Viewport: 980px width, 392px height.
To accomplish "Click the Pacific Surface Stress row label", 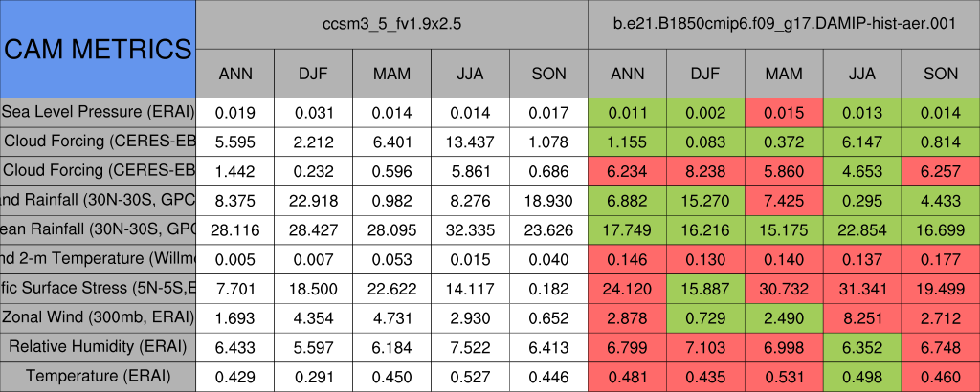I will click(98, 288).
